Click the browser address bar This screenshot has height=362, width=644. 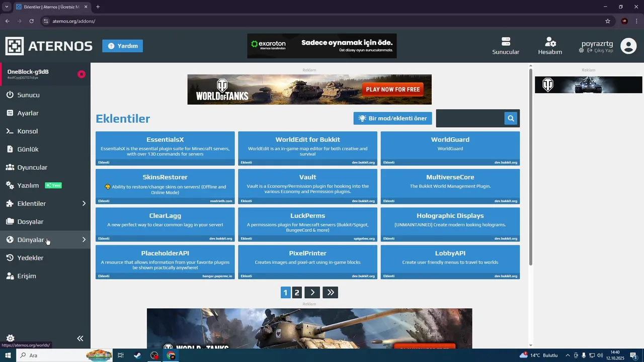[x=322, y=21]
